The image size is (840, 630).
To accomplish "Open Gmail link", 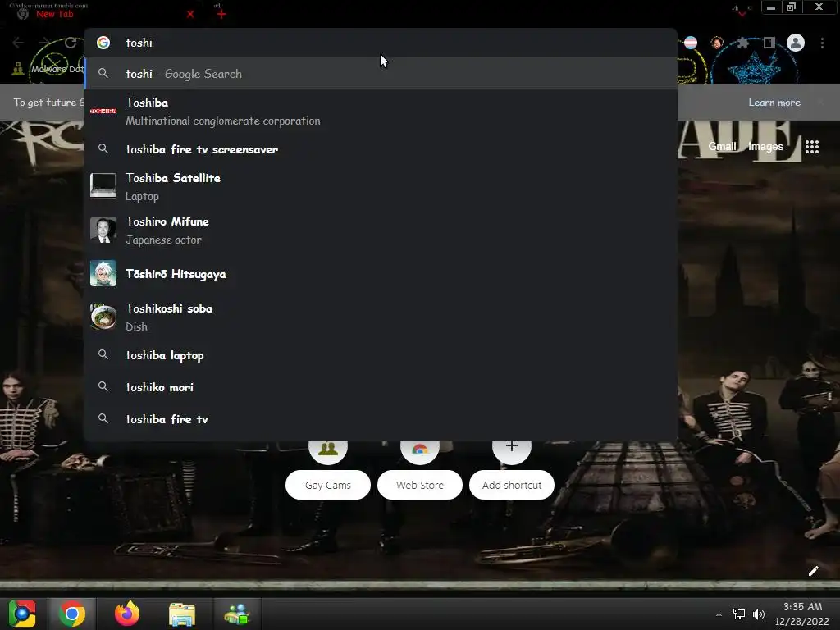I will [722, 146].
